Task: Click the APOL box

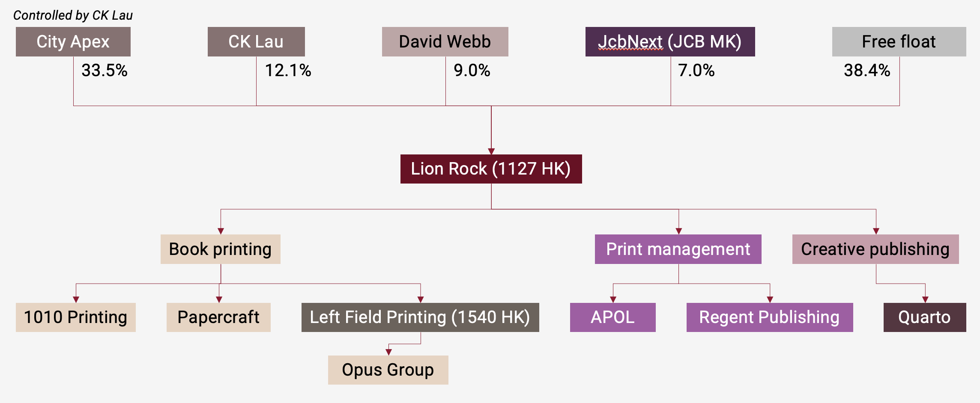Action: coord(612,317)
